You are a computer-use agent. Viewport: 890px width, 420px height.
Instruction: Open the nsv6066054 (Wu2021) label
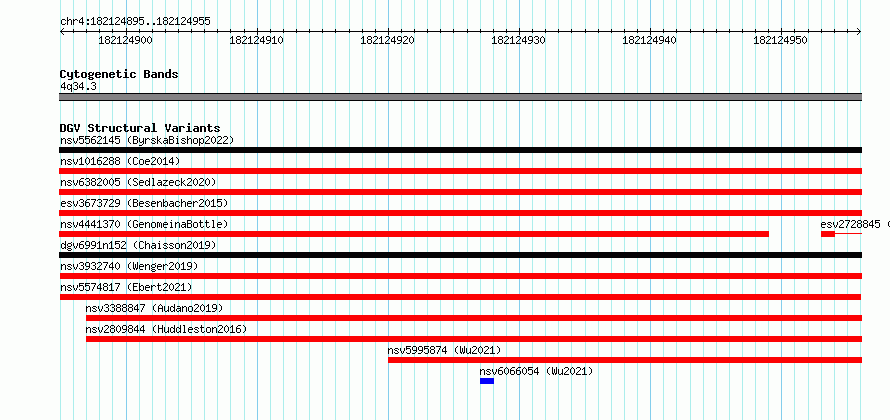coord(536,371)
